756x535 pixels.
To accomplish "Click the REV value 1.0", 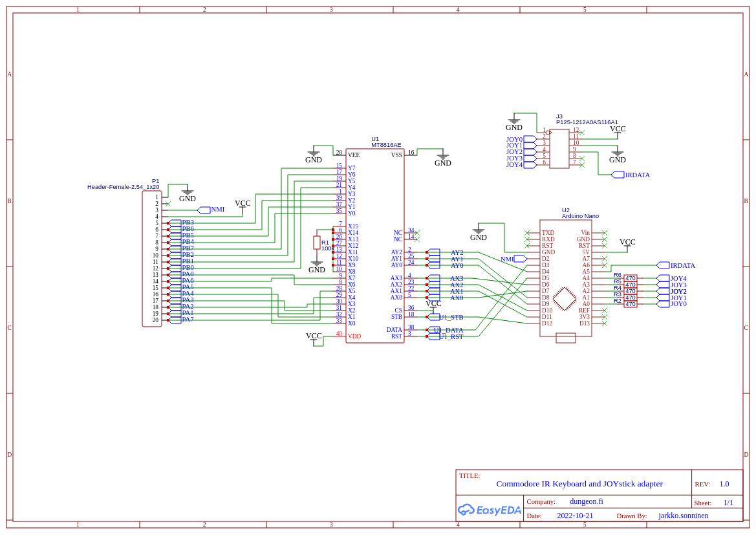I will coord(724,484).
